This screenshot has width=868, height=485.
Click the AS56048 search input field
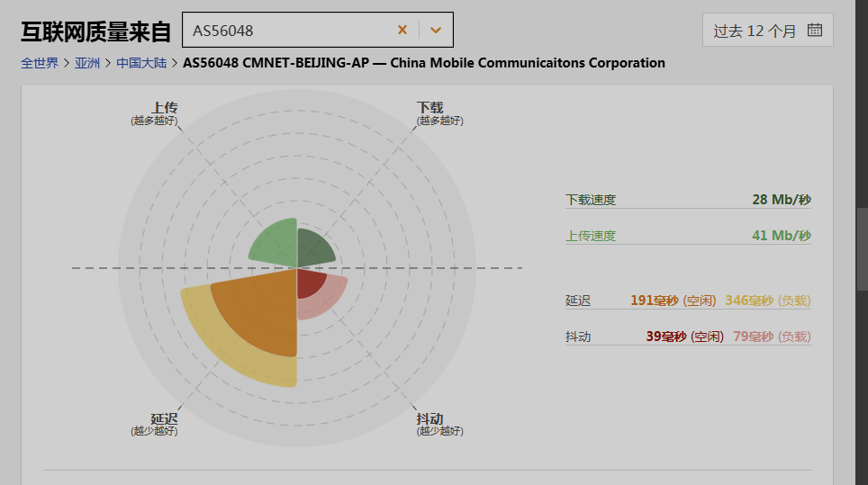pyautogui.click(x=288, y=30)
